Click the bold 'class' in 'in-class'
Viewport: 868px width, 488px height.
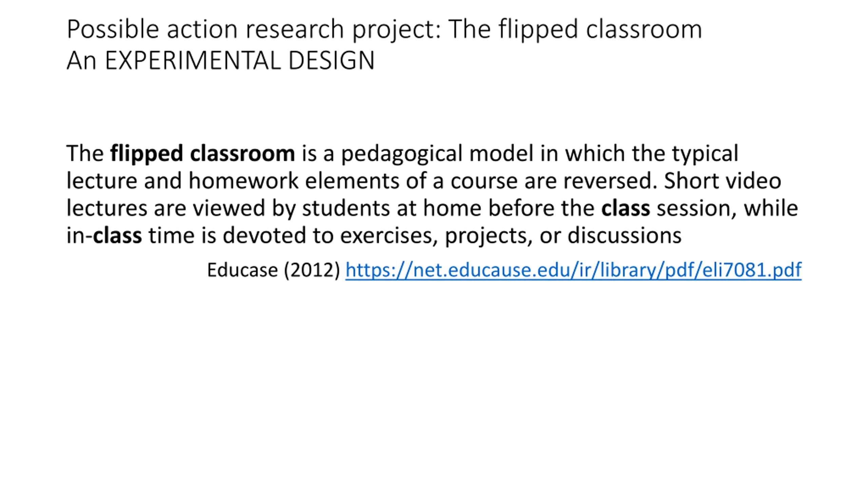point(117,235)
